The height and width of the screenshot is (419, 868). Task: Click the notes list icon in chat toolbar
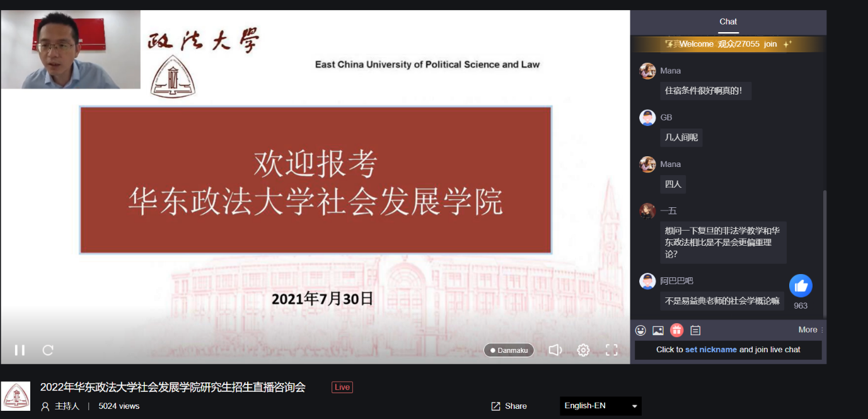695,330
